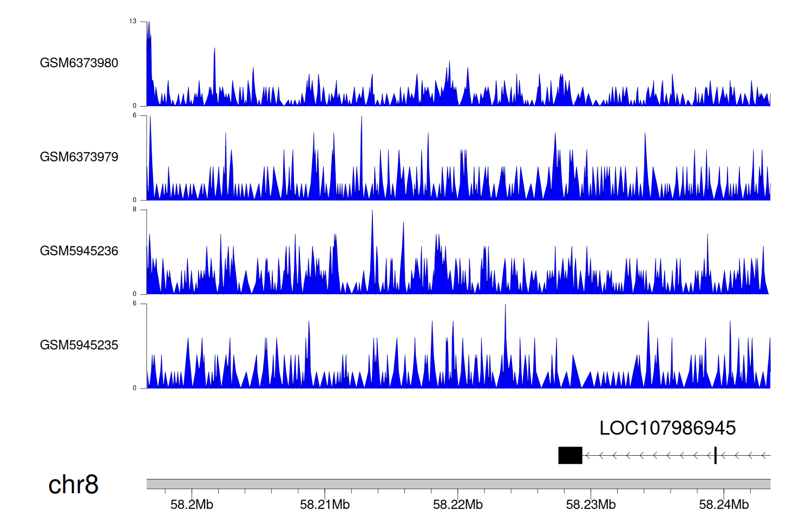Click the y-axis maximum value 8
Screen dimensions: 812x531
pos(135,210)
